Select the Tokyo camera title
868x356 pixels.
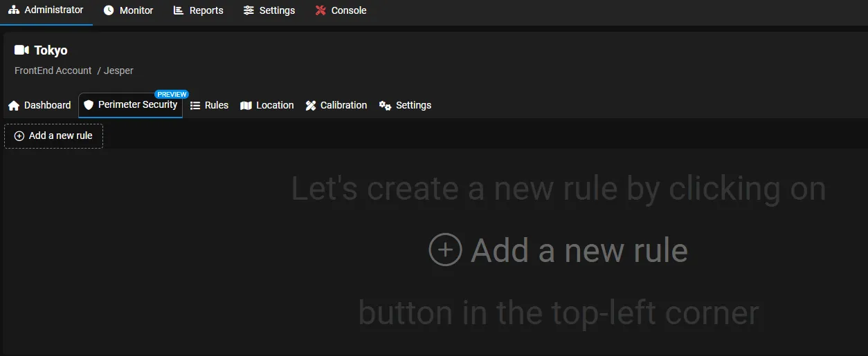click(x=51, y=50)
